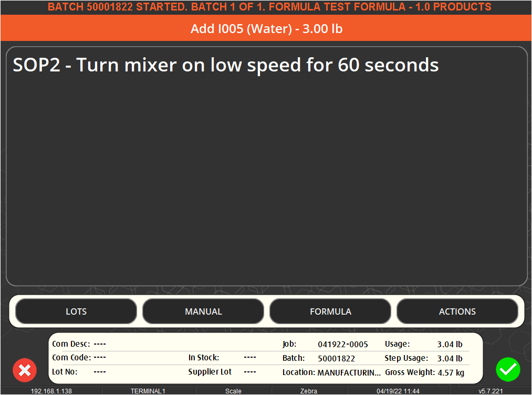Click the IP address 192.168.1.138 status cell
This screenshot has height=395, width=532.
tap(51, 391)
